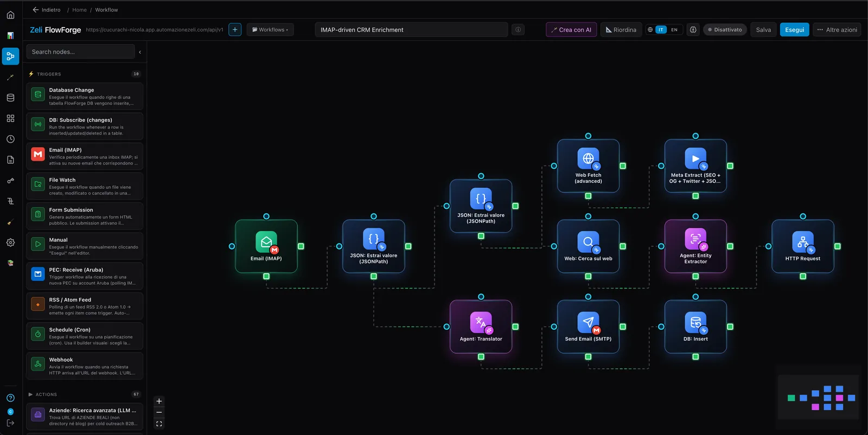This screenshot has width=868, height=435.
Task: Select Aziende: Ricerca avanzata action
Action: pos(85,417)
